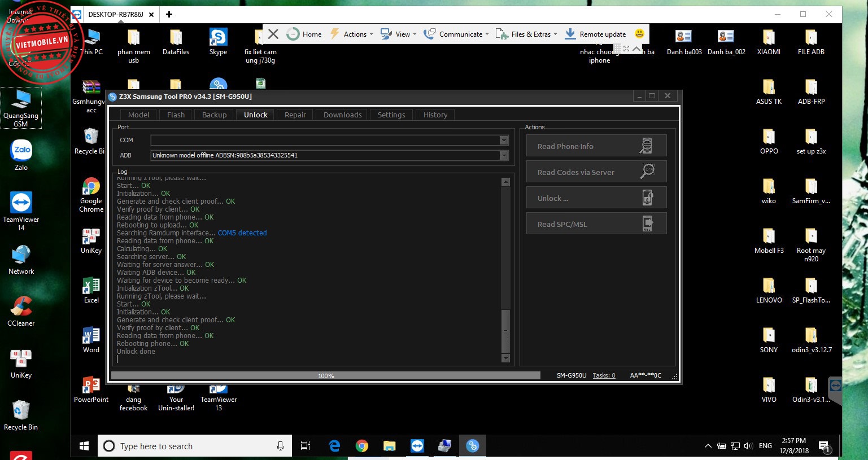Open PowerPoint desktop icon
This screenshot has width=868, height=460.
click(x=91, y=389)
